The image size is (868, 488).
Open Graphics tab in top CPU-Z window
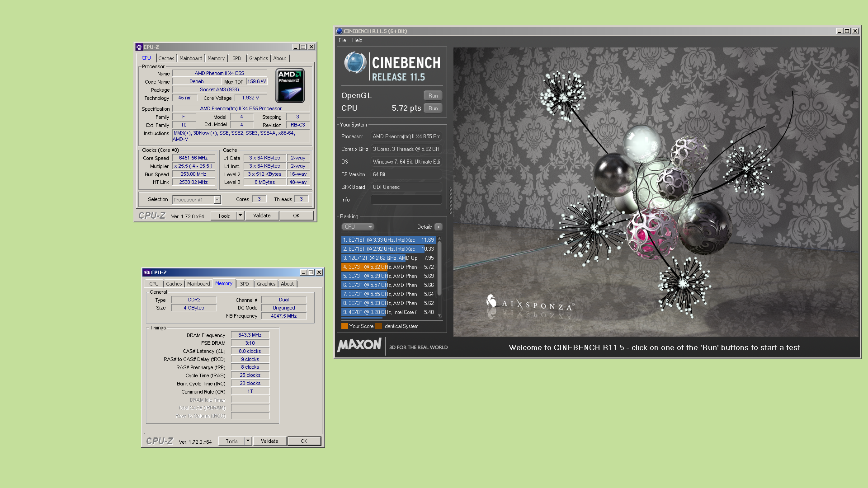tap(259, 58)
